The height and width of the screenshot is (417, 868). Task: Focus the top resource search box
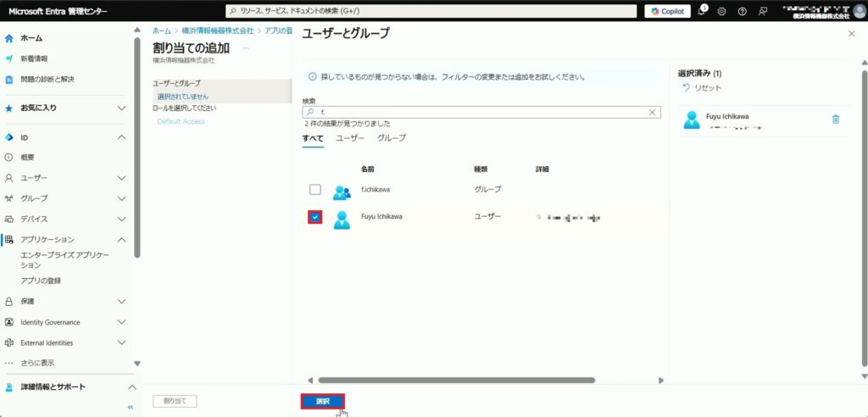(x=431, y=11)
